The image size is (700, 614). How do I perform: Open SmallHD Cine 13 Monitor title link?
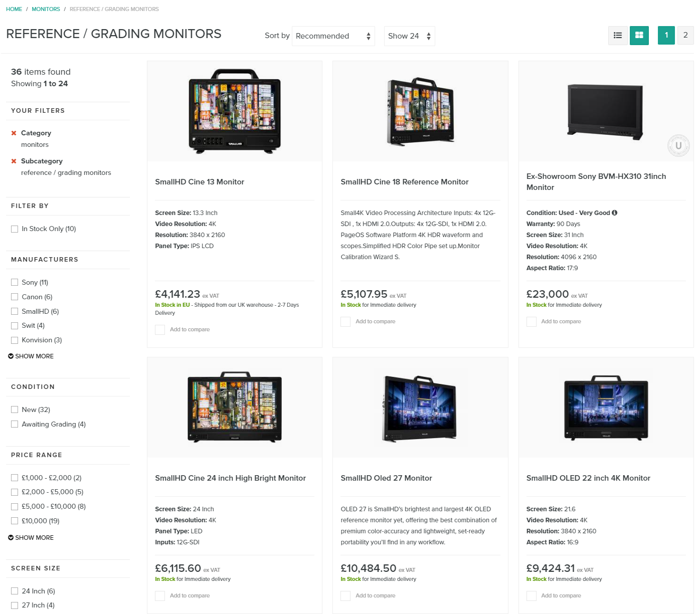point(200,182)
